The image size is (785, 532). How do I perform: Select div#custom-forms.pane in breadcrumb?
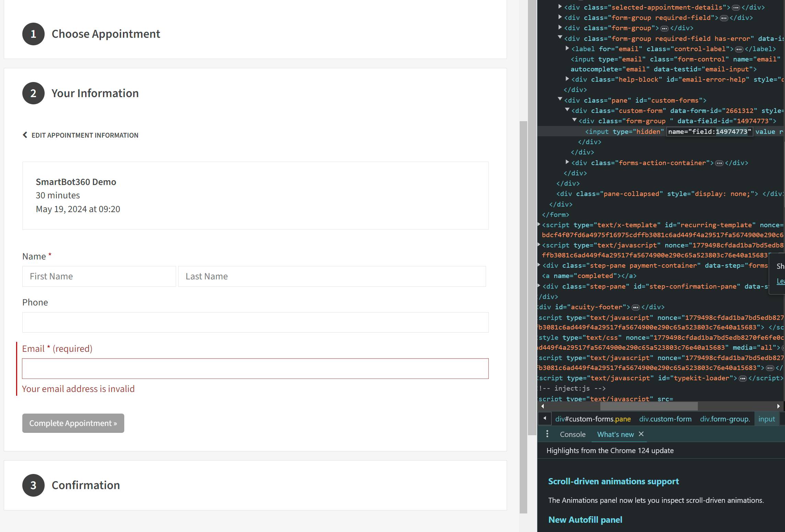point(593,419)
